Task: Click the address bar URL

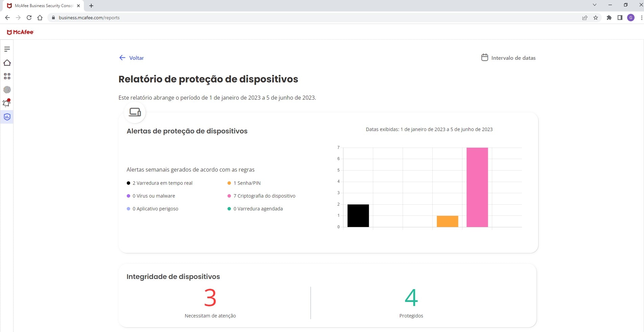Action: (89, 18)
